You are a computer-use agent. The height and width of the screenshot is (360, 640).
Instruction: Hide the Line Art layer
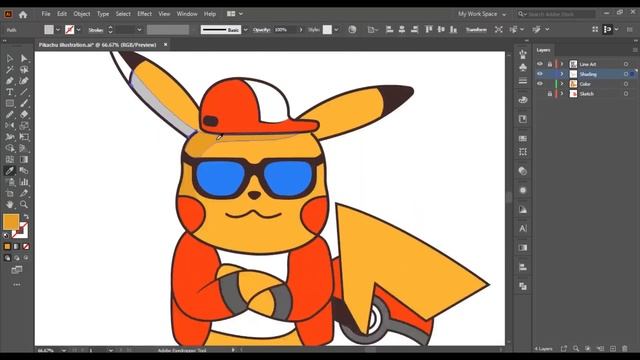[540, 64]
